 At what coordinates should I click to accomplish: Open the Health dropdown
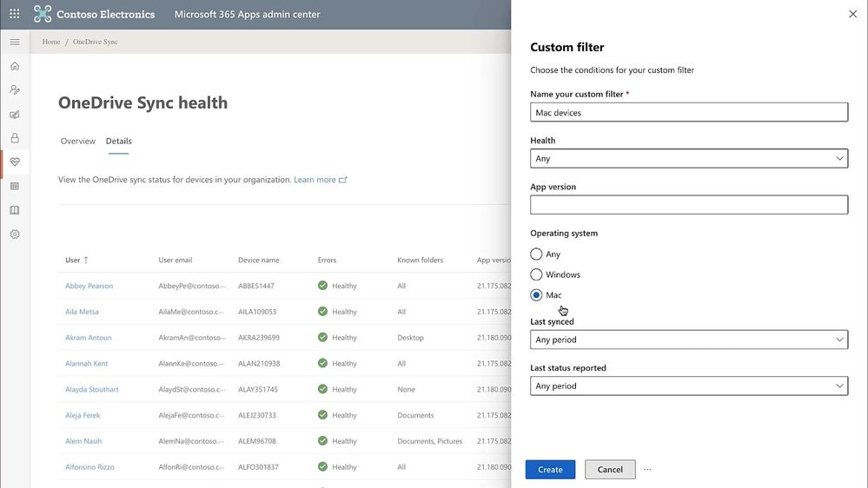[x=689, y=158]
